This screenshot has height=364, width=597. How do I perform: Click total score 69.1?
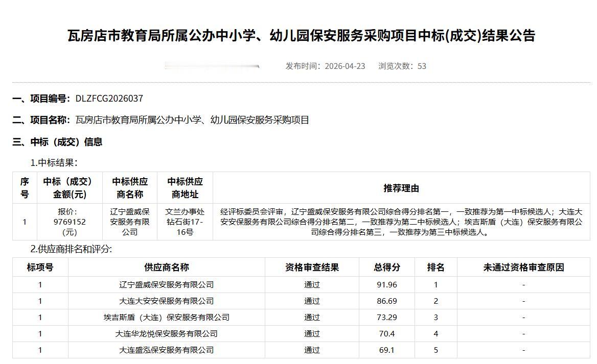click(387, 350)
